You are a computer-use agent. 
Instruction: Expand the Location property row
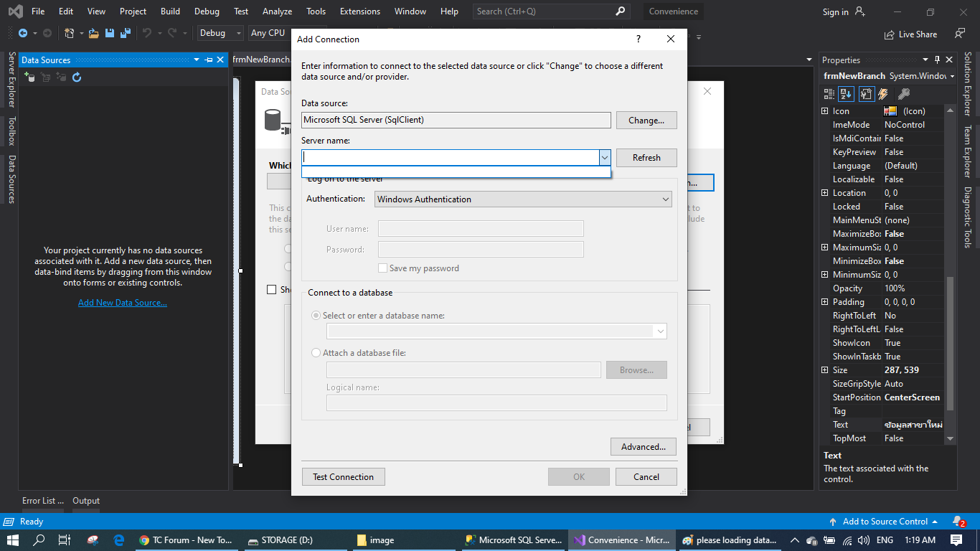pos(825,193)
